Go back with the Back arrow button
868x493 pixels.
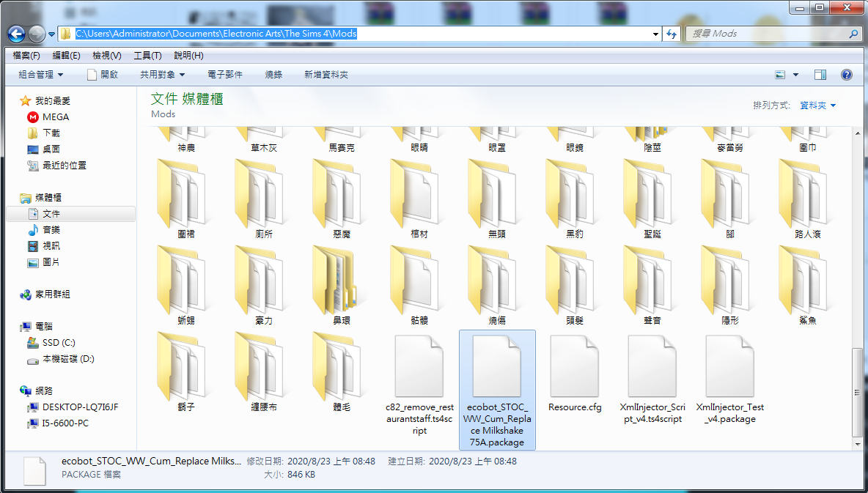click(17, 34)
